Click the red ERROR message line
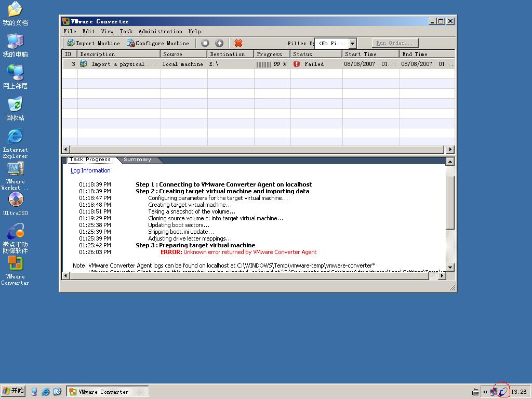This screenshot has width=532, height=399. click(238, 252)
